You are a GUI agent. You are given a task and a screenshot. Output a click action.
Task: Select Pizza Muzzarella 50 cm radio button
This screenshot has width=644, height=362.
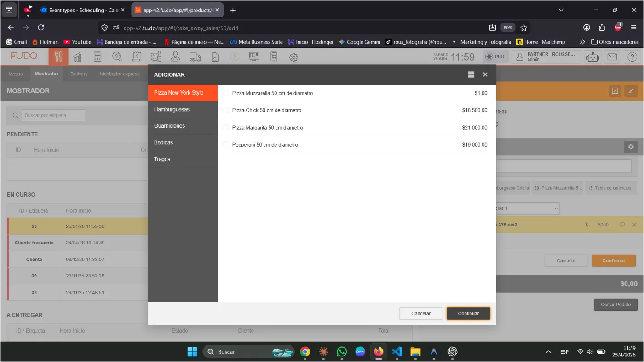tap(225, 93)
